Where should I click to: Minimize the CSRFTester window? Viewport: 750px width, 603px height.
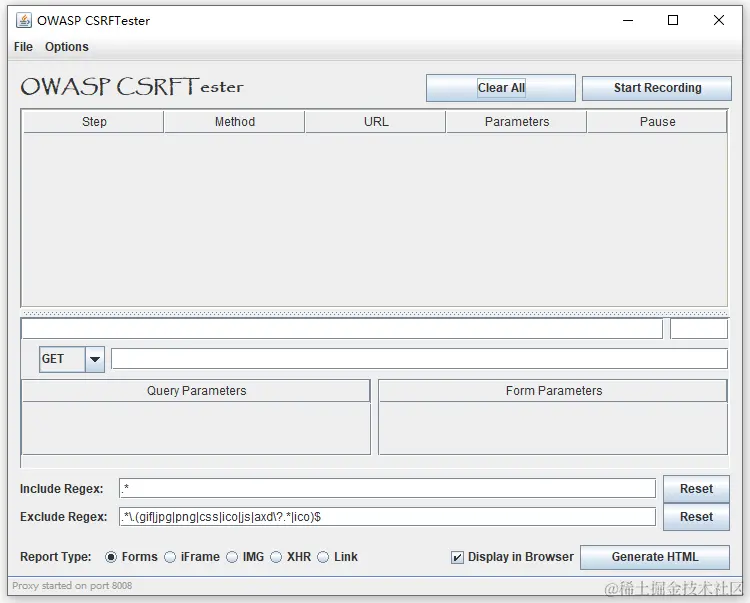tap(628, 21)
